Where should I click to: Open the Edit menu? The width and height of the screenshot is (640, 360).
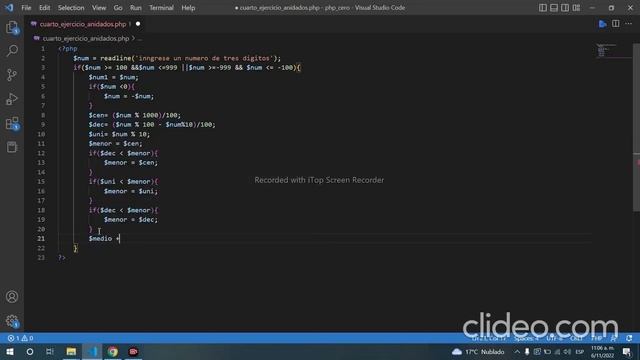(x=44, y=8)
